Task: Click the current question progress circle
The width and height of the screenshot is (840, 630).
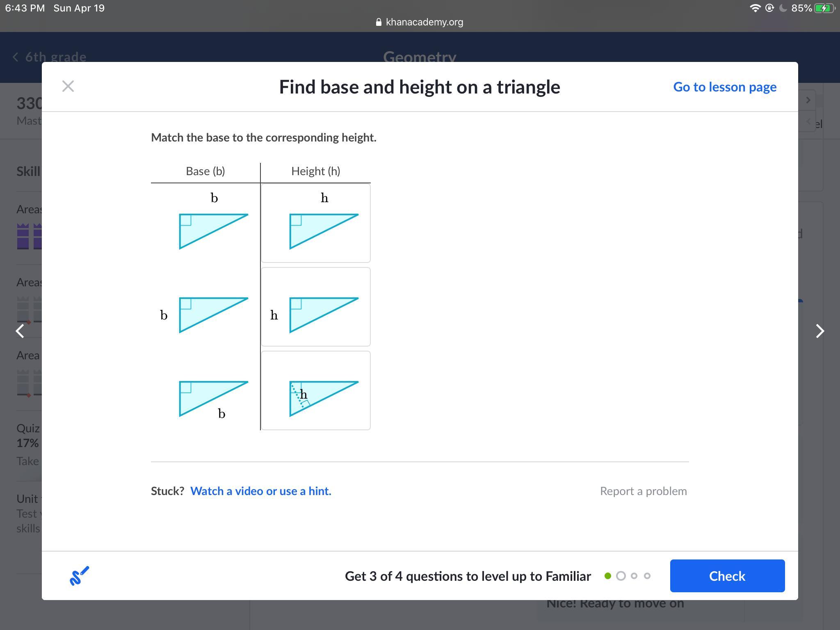Action: [x=621, y=576]
